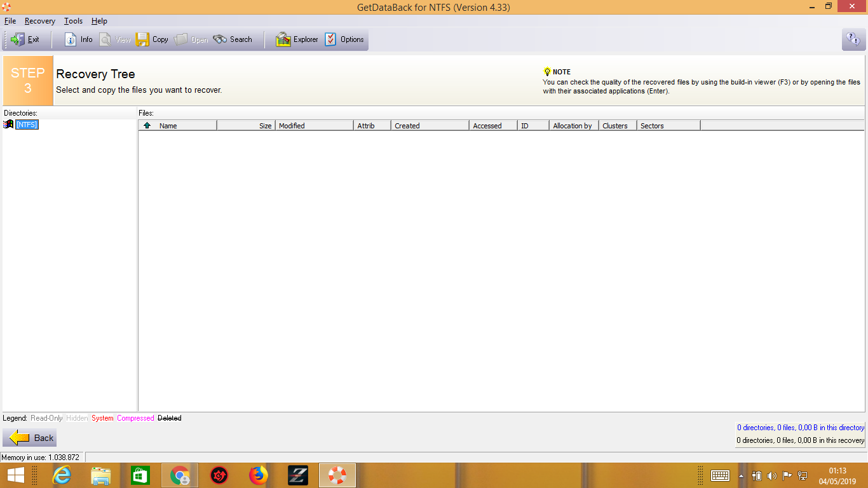This screenshot has height=488, width=868.
Task: Select the [NTFS] root directory
Action: click(x=27, y=125)
